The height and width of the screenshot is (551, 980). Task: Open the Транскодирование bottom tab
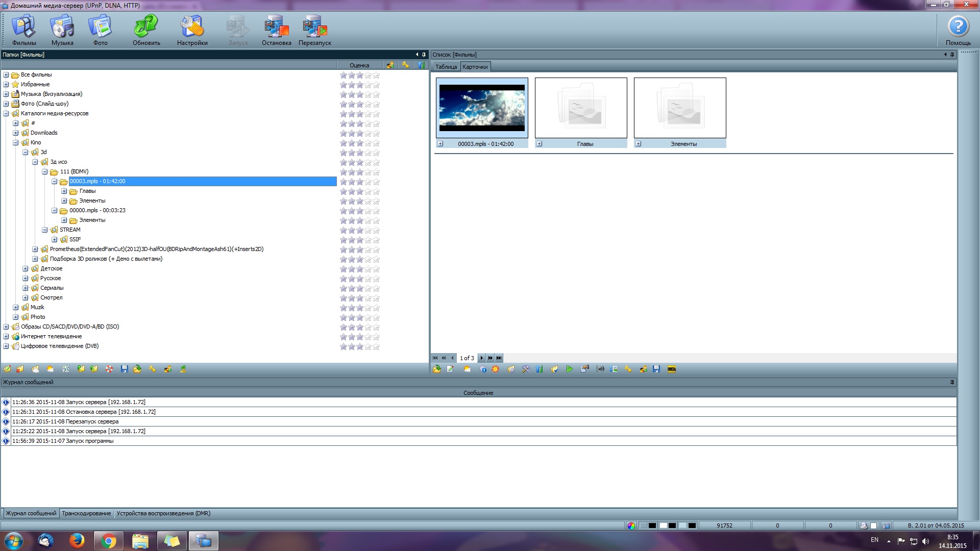(86, 513)
